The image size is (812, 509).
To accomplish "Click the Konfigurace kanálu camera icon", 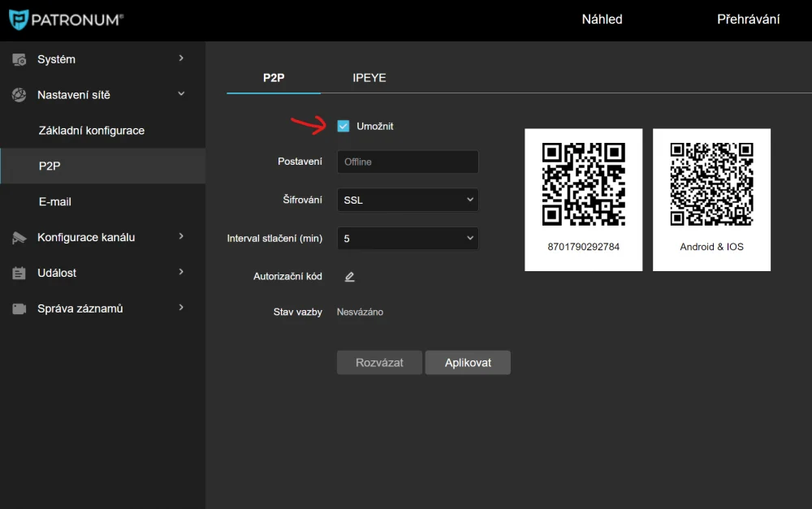I will [19, 238].
